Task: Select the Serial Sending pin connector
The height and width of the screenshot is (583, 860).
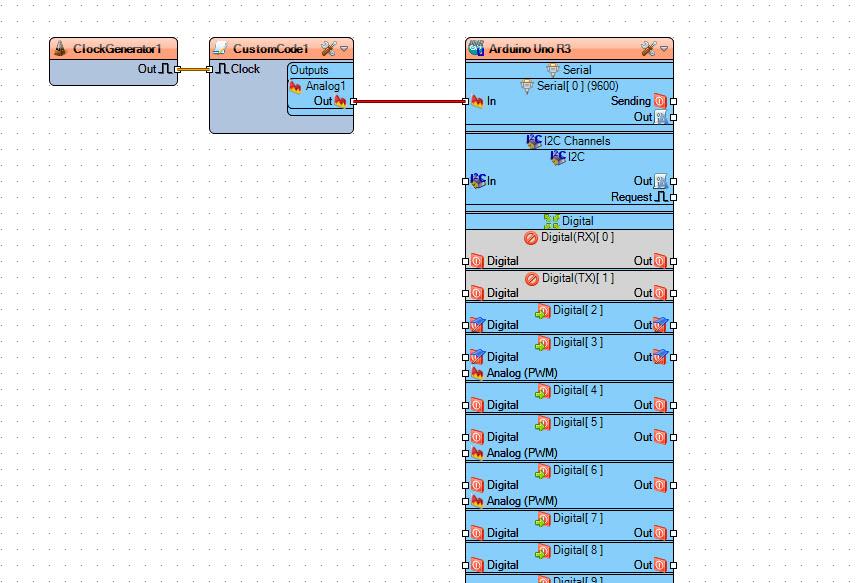Action: tap(674, 101)
